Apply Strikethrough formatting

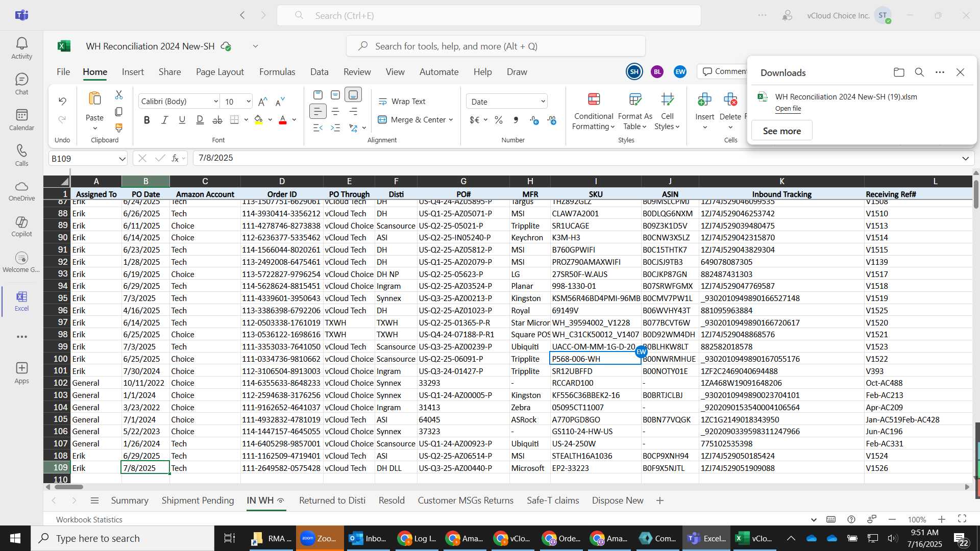(217, 120)
